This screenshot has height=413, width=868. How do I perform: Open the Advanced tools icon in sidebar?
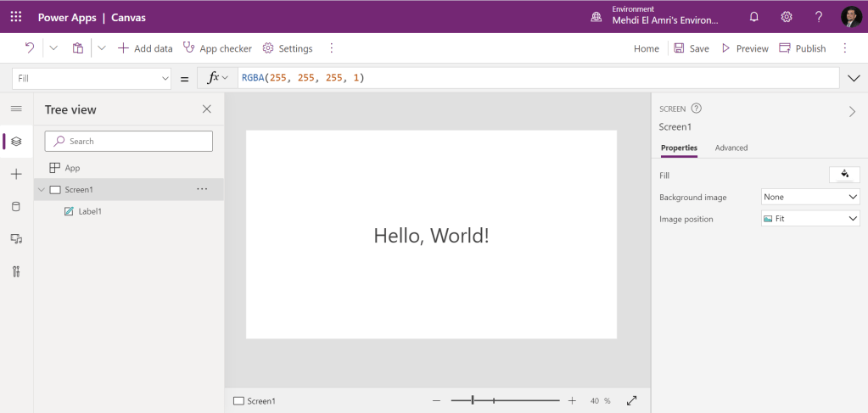(x=15, y=271)
